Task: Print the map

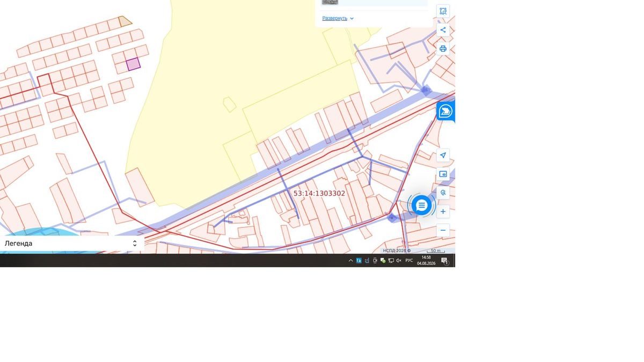Action: (443, 49)
